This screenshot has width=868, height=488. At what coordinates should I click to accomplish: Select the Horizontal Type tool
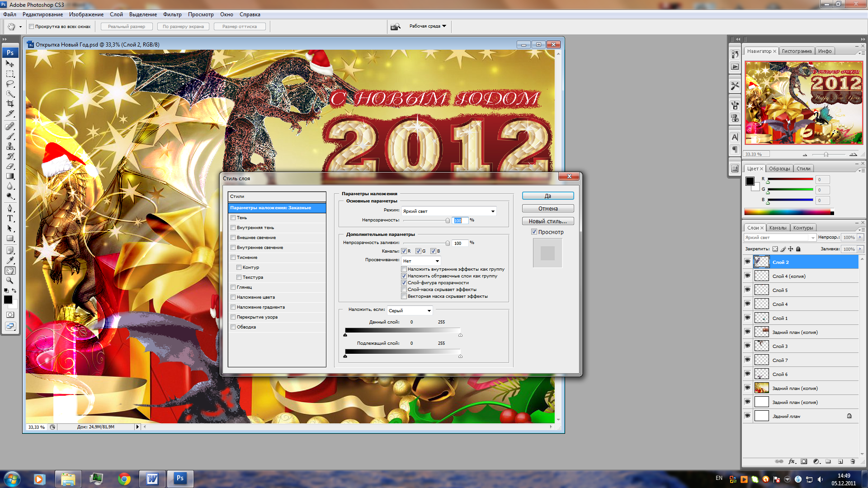[x=10, y=218]
